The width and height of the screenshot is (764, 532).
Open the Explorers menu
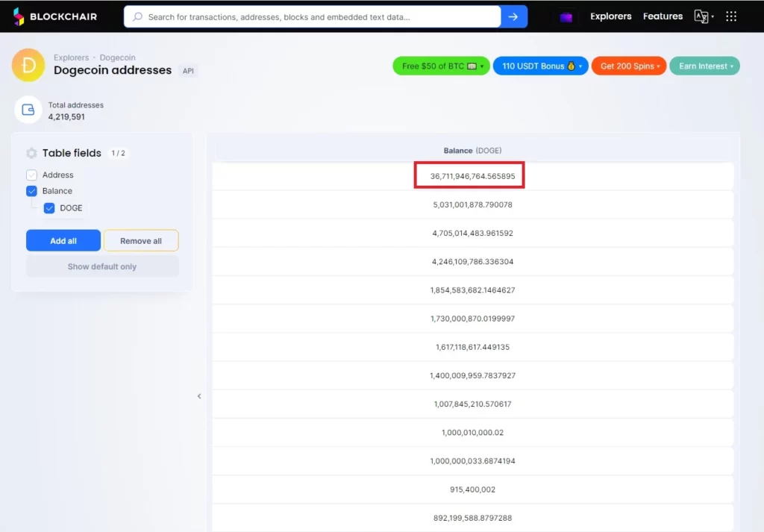pos(610,16)
